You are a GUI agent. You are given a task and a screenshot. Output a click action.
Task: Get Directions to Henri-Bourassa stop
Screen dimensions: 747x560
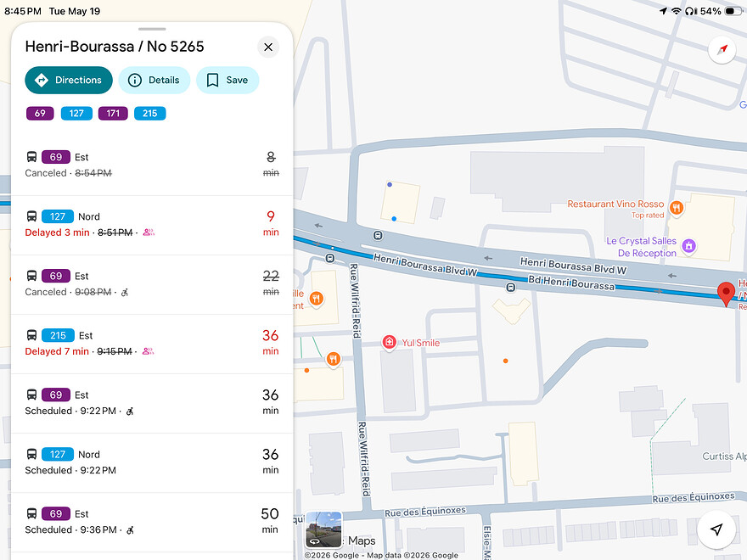69,80
